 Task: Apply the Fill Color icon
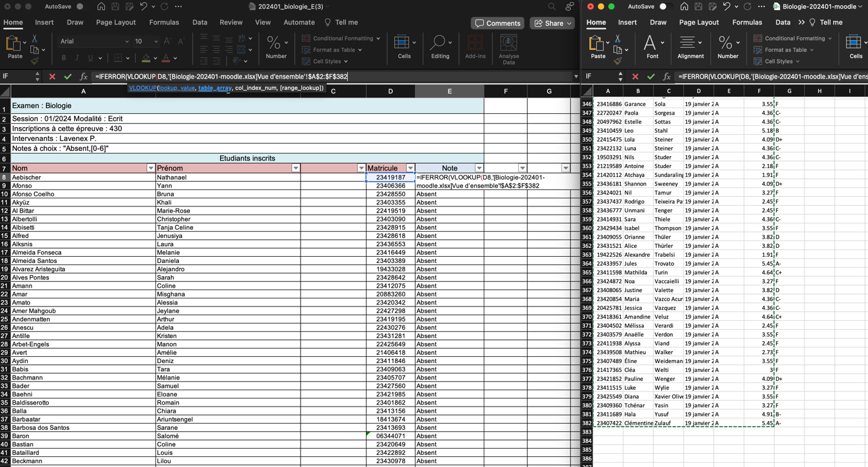[x=146, y=58]
